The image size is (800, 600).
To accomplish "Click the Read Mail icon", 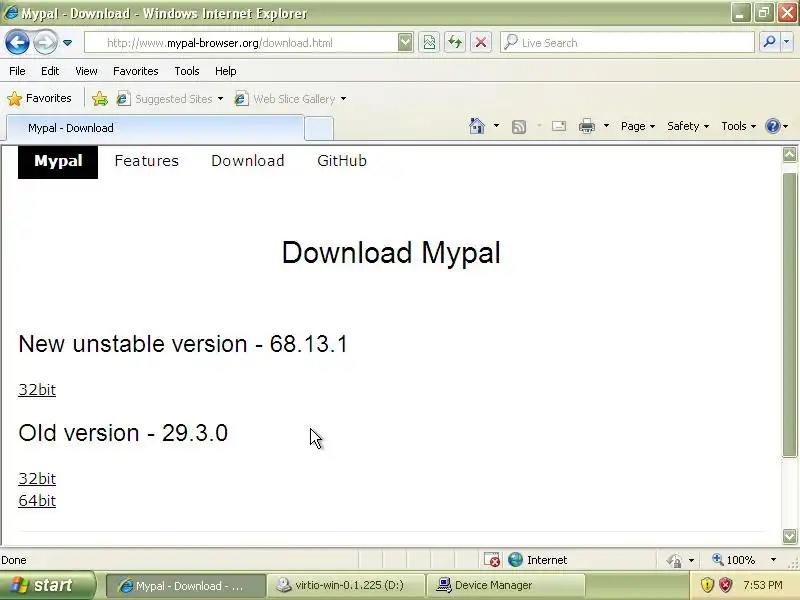I will pos(559,126).
